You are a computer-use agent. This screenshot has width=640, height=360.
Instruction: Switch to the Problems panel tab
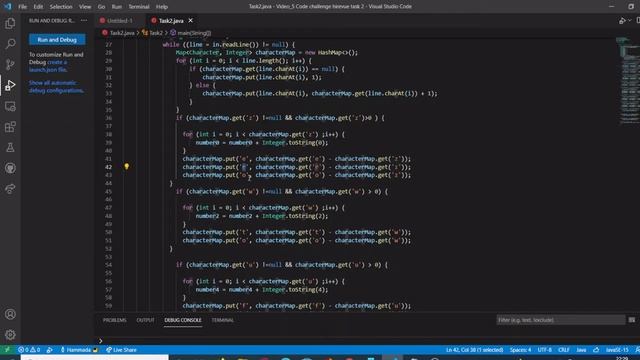115,320
